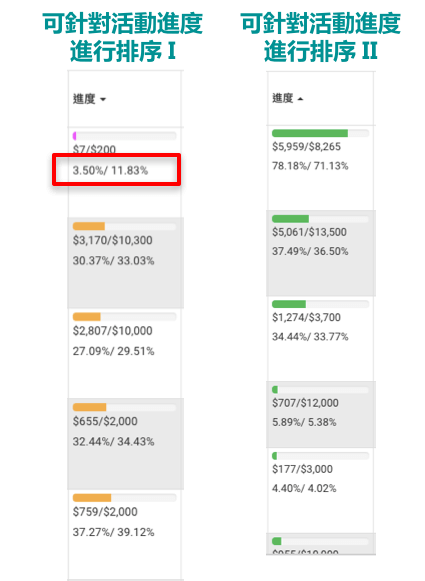425x581 pixels.
Task: Select the 34.44%/ 33.77% percentage text
Action: pos(310,336)
